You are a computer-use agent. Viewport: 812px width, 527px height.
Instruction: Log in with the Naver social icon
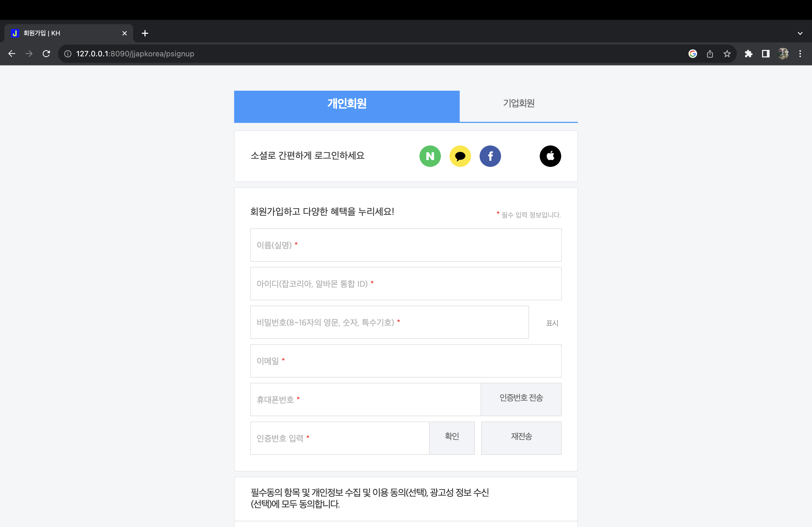click(430, 156)
